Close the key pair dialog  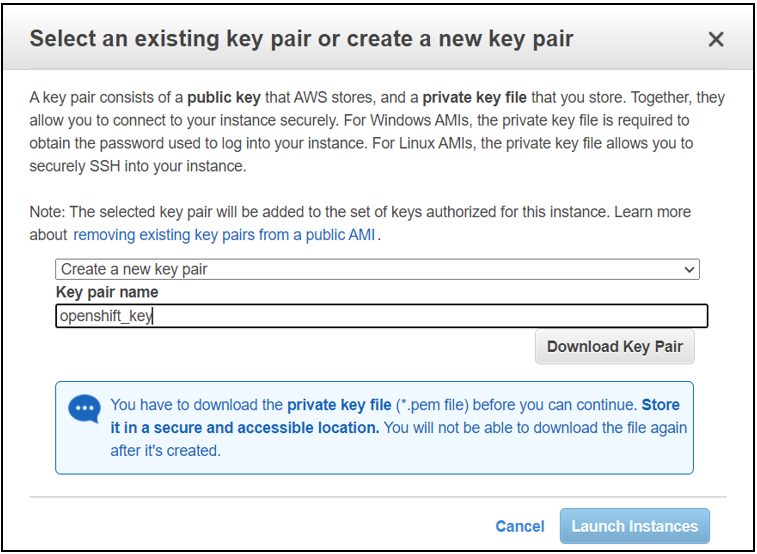coord(715,39)
